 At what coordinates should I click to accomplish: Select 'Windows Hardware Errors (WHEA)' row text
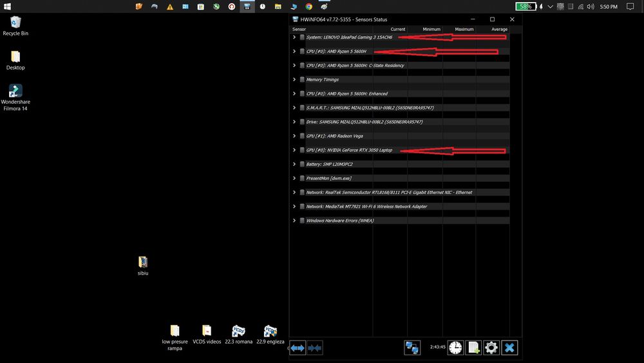[340, 221]
